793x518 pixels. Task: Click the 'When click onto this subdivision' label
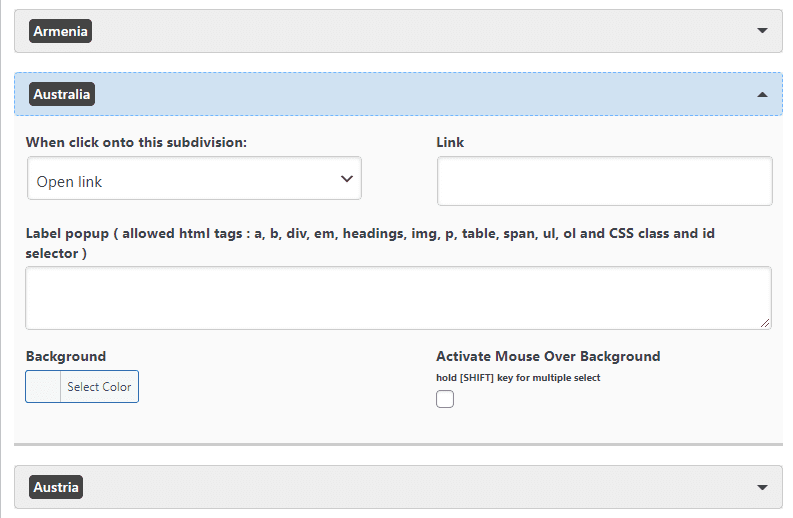[x=136, y=142]
